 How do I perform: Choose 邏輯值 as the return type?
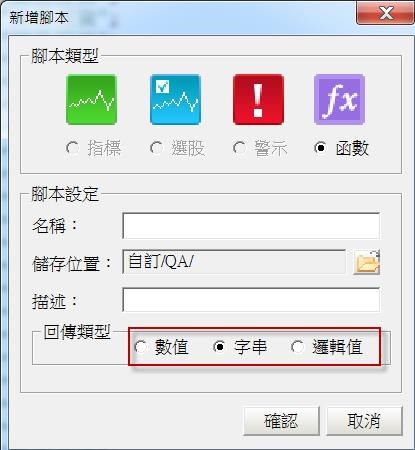297,347
